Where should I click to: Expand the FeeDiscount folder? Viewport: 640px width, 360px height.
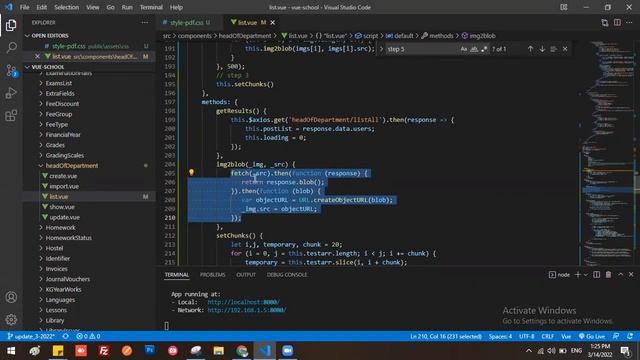tap(62, 104)
